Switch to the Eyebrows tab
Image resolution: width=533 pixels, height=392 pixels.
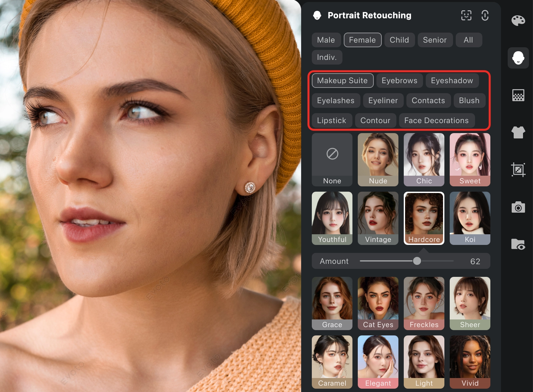coord(399,81)
